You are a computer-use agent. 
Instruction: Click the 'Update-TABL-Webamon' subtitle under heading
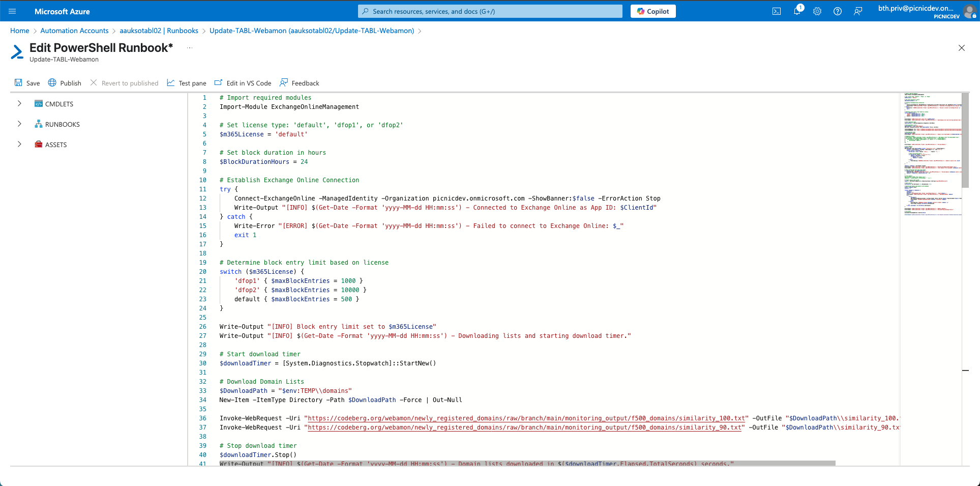tap(64, 60)
